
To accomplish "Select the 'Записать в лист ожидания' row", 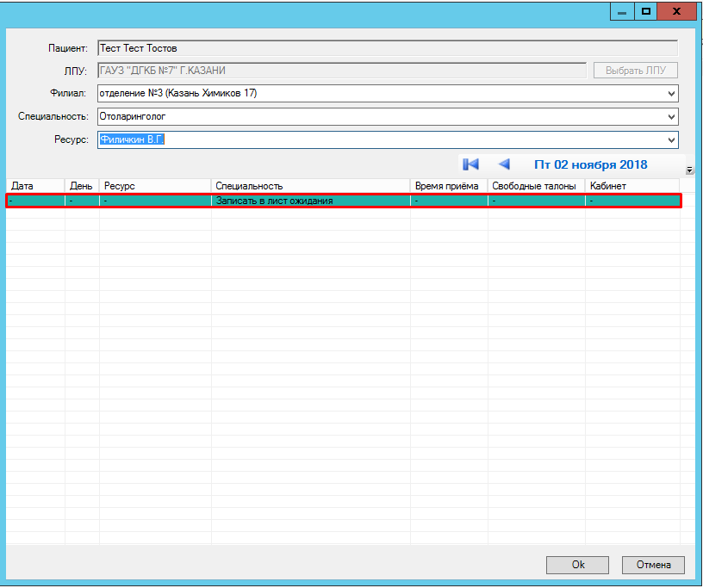I will (345, 201).
